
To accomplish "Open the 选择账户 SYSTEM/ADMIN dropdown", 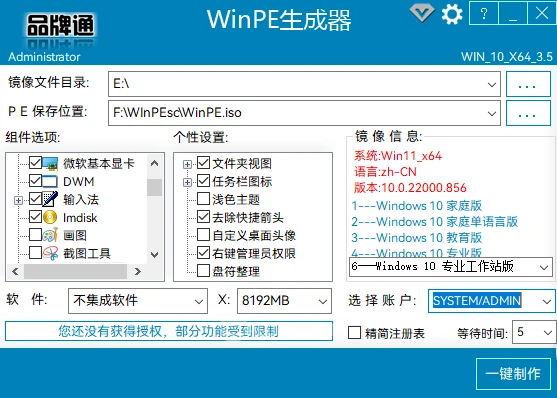I will point(547,301).
